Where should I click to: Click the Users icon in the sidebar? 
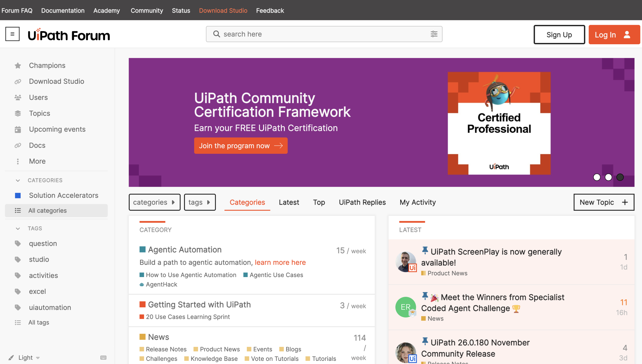point(17,97)
